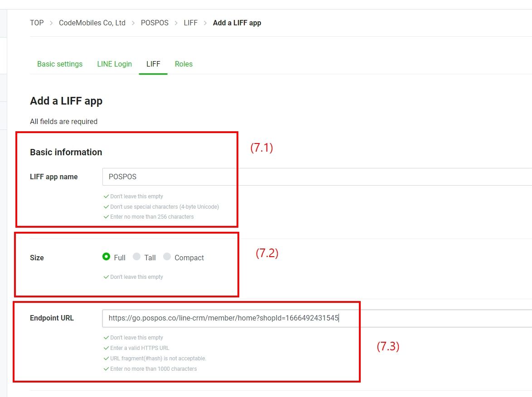Screen dimensions: 532x397
Task: Click the chevron arrow right after TOP breadcrumb
Action: (51, 23)
